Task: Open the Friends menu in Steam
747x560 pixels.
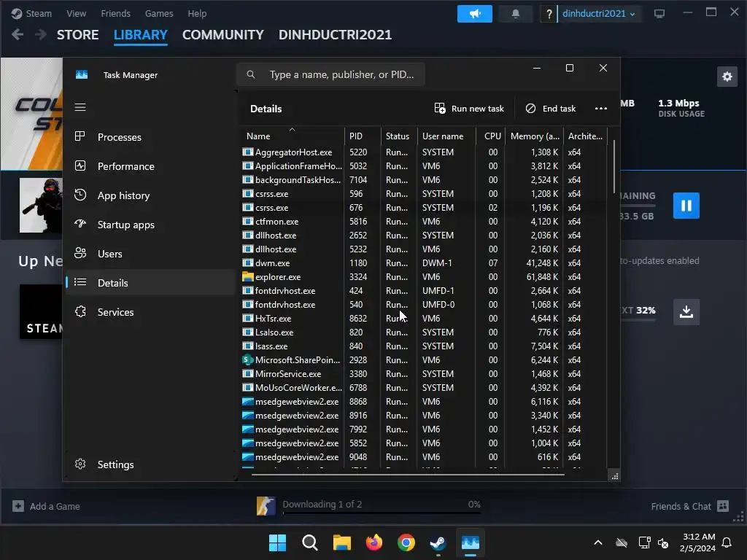Action: pos(115,13)
